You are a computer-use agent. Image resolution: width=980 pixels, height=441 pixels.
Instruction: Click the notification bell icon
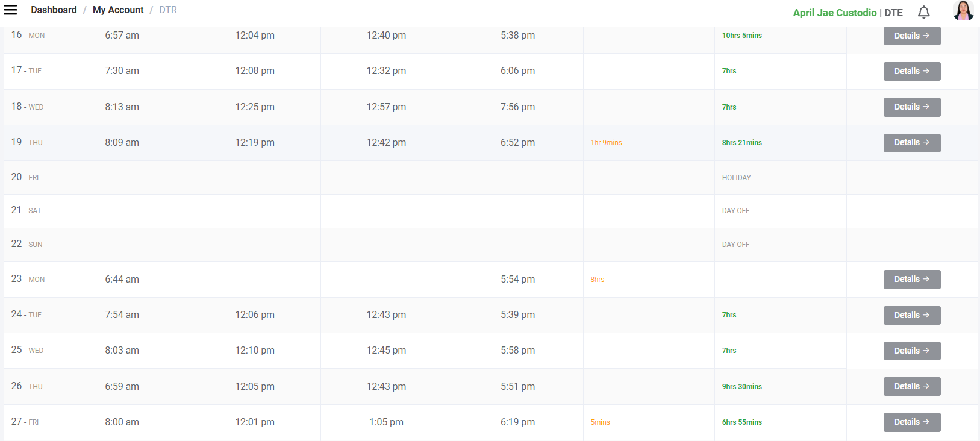point(923,12)
